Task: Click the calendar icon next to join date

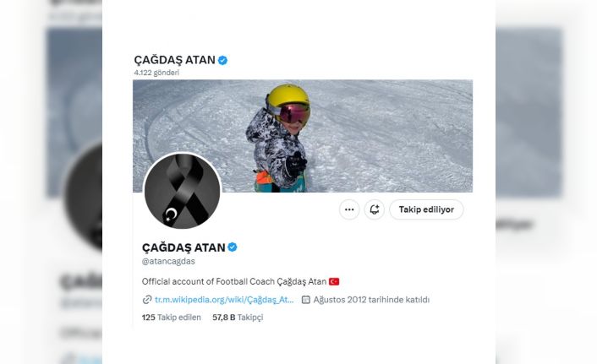Action: [x=306, y=300]
